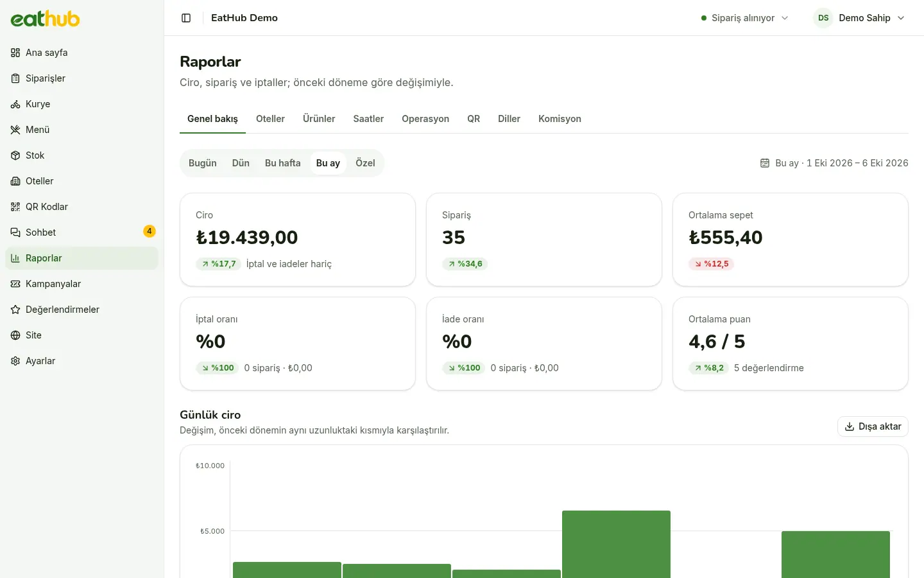Open the QR report tab
The image size is (924, 578).
[474, 119]
